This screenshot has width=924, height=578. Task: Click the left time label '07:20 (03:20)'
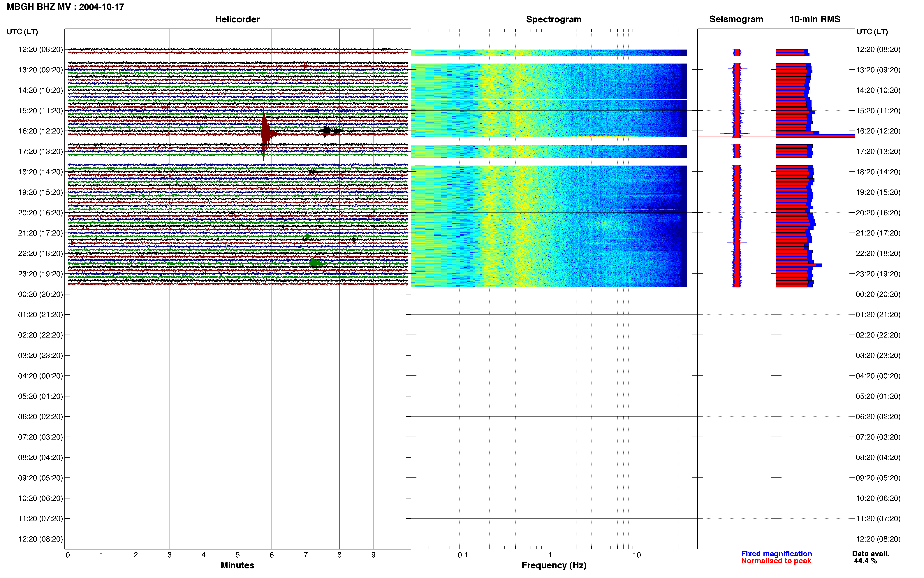pos(41,437)
